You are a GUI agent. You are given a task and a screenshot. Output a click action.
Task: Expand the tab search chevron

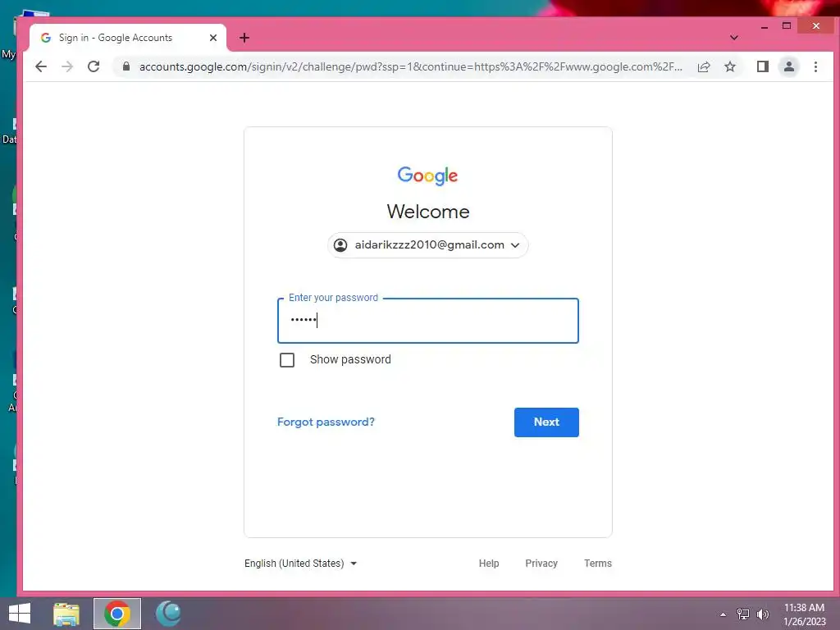point(734,38)
